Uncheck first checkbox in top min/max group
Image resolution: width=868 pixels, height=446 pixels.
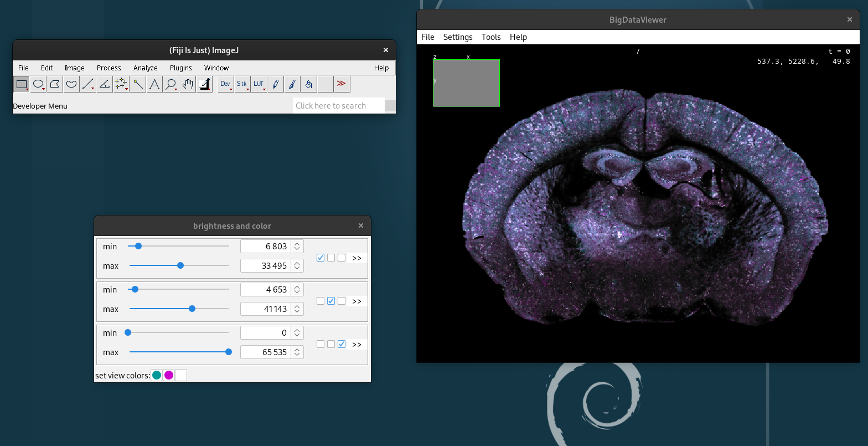(321, 258)
